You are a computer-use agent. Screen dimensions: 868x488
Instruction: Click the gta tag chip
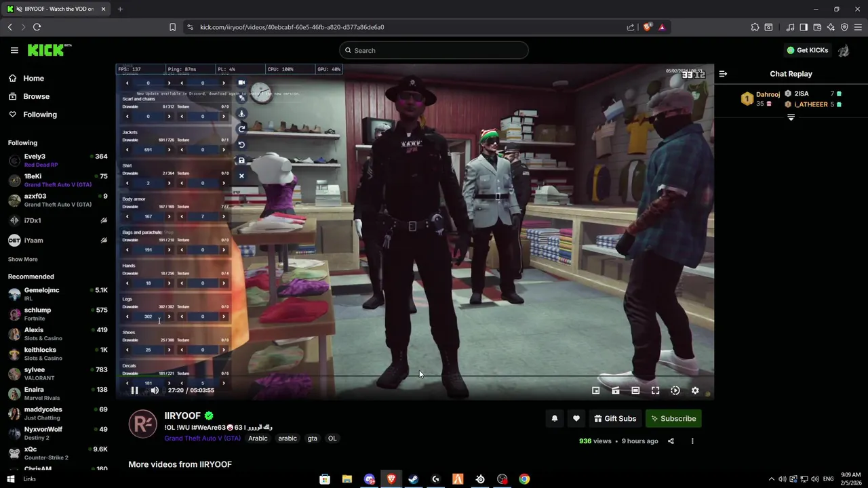click(x=313, y=439)
